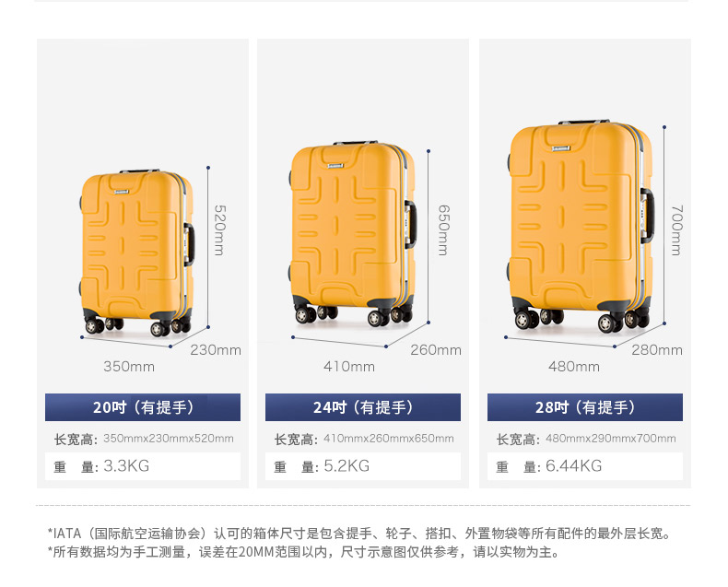Click the 700mm height label
The image size is (728, 587).
[677, 230]
